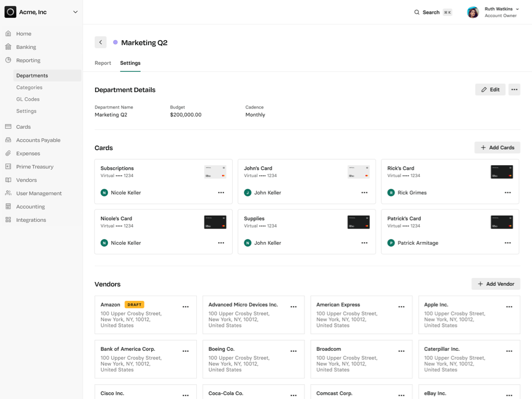Select Departments in the Reporting submenu
The width and height of the screenshot is (532, 399).
pyautogui.click(x=47, y=75)
